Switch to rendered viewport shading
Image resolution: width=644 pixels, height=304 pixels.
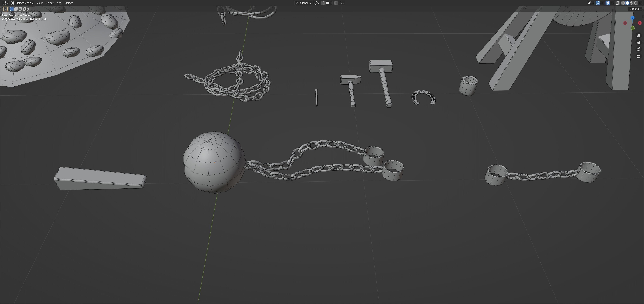pyautogui.click(x=636, y=3)
